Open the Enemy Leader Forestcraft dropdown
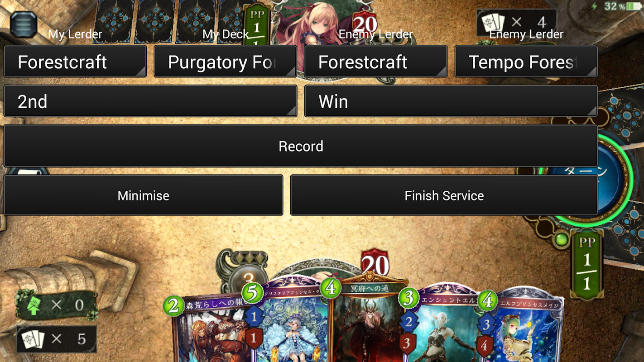644x362 pixels. pos(376,62)
